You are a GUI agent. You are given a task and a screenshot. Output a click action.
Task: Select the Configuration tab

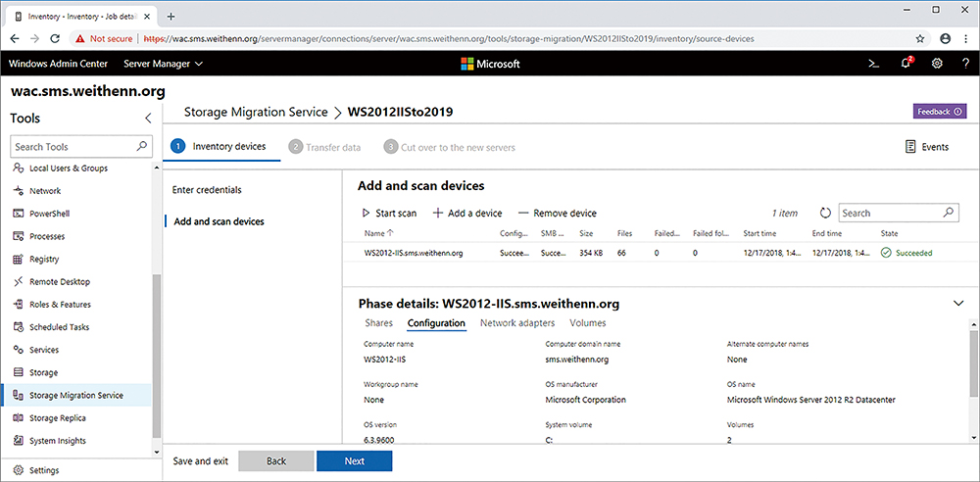pyautogui.click(x=436, y=323)
